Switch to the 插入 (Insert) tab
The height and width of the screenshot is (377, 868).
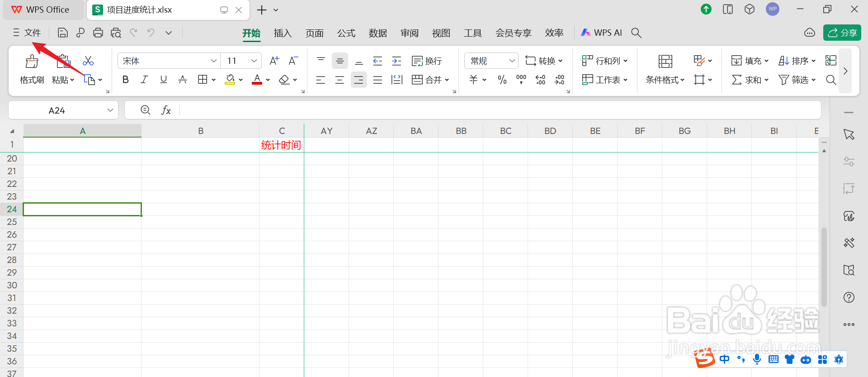283,33
